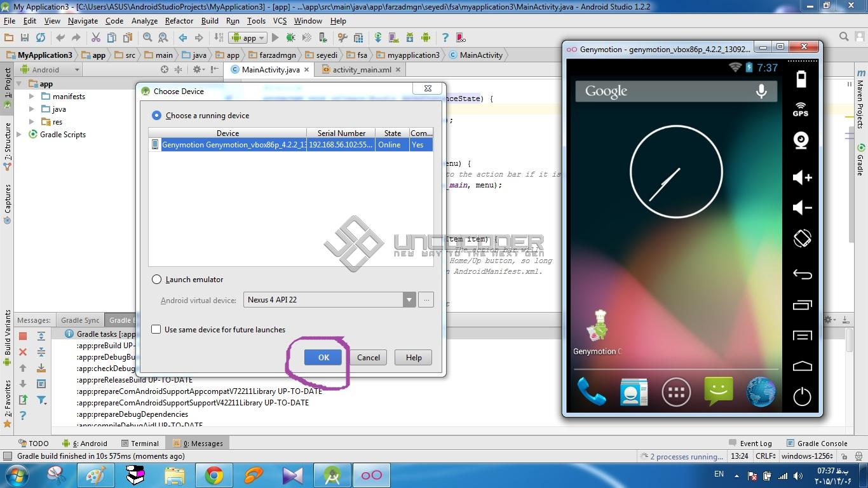Expand the res folder in project tree
868x488 pixels.
click(32, 122)
